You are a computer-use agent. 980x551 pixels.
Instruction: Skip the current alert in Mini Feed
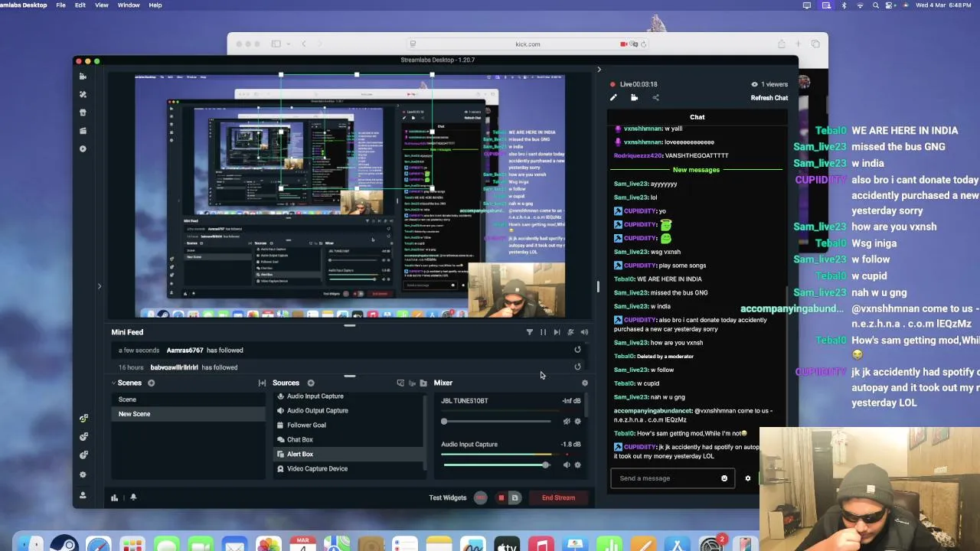point(557,332)
